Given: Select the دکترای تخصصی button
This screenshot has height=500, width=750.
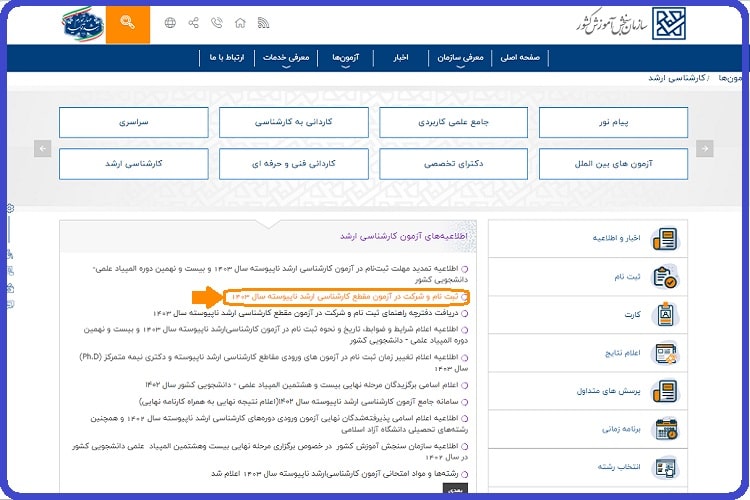Looking at the screenshot, I should pos(453,164).
